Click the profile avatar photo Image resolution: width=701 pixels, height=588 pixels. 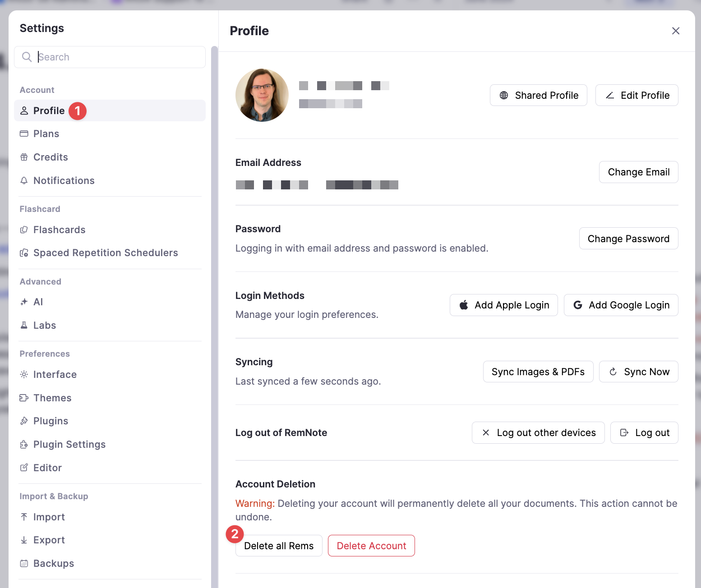click(x=262, y=95)
